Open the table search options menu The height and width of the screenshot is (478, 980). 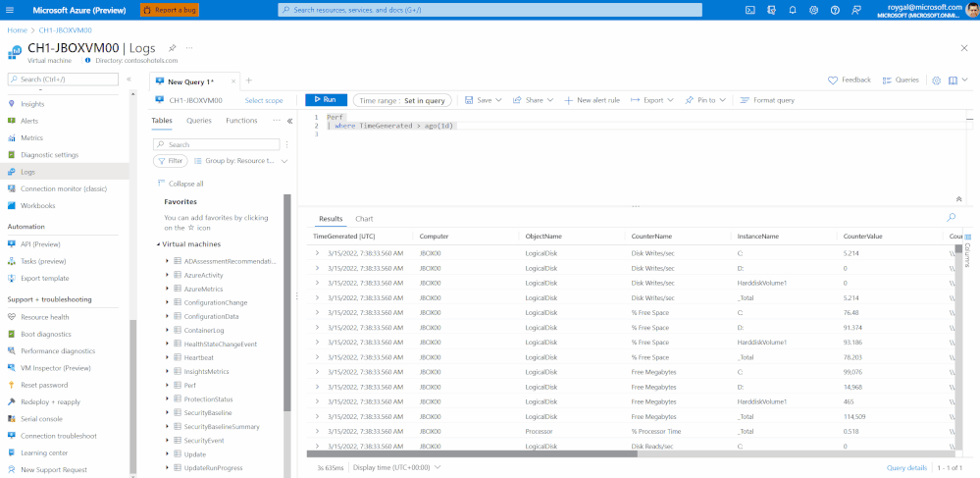[286, 144]
